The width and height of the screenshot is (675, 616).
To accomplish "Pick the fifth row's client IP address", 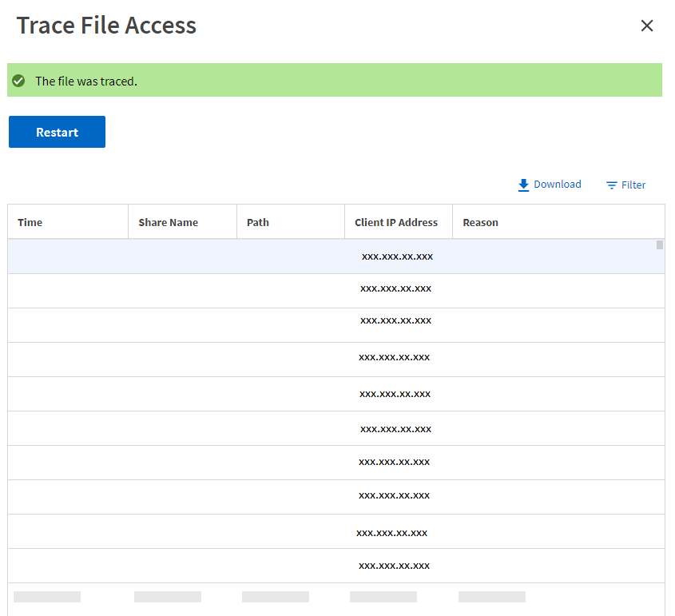I will click(x=395, y=394).
